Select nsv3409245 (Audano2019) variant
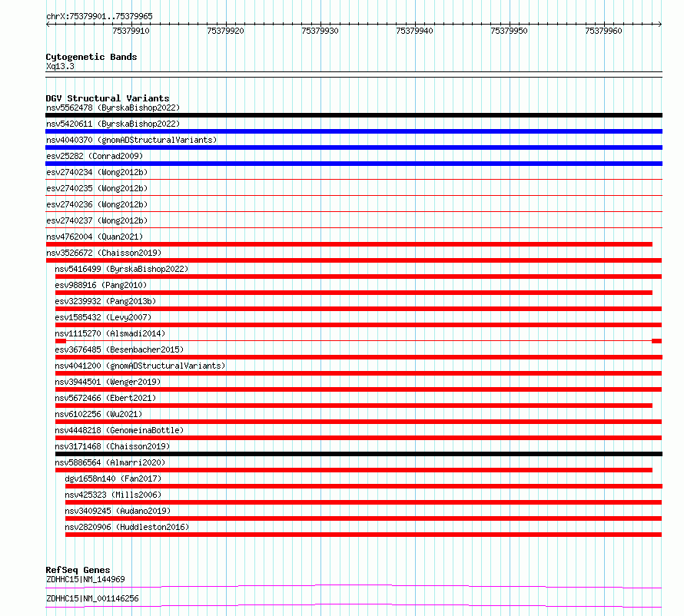 [x=118, y=511]
